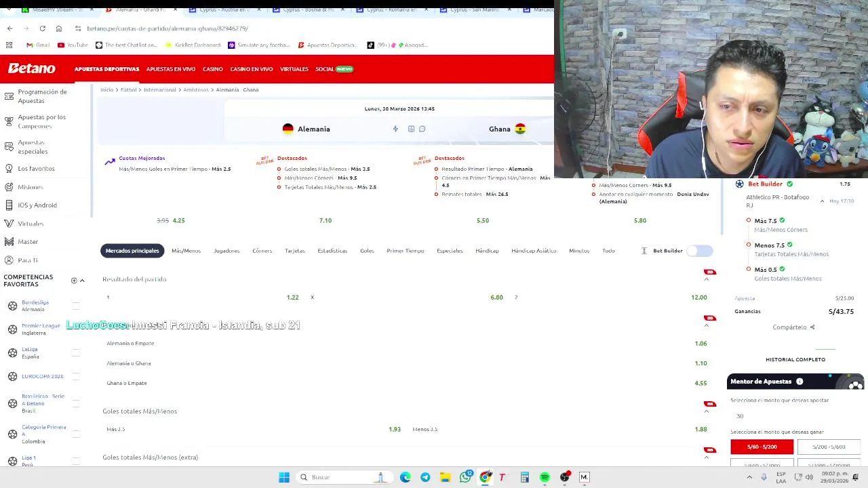Add a favorite competition with the plus icon
The image size is (868, 488).
pyautogui.click(x=74, y=281)
